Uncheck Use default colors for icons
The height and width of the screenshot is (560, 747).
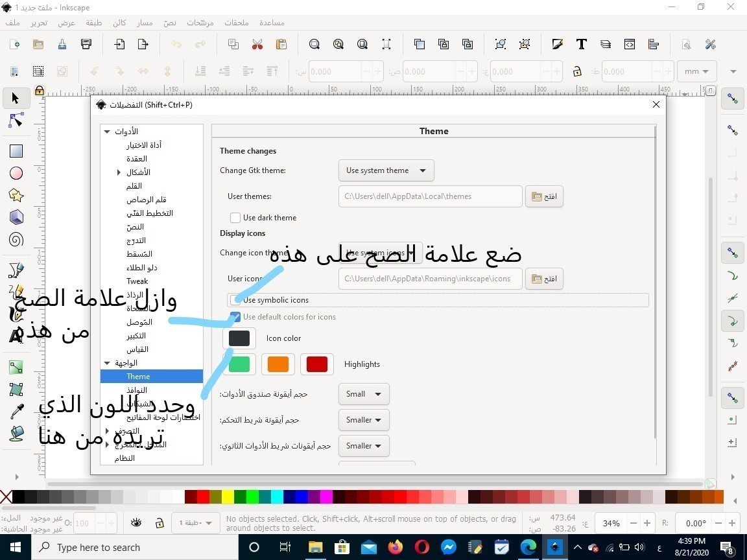[236, 317]
